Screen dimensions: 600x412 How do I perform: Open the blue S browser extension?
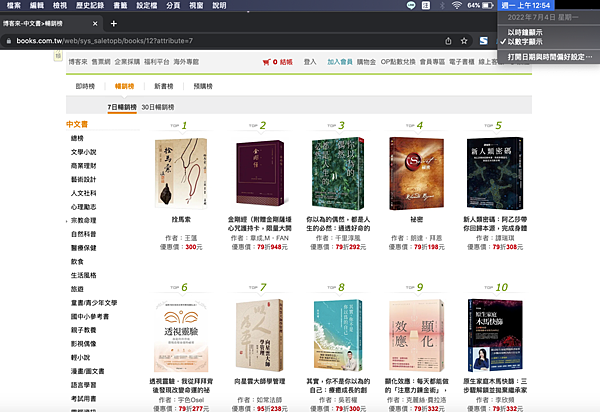(x=484, y=41)
